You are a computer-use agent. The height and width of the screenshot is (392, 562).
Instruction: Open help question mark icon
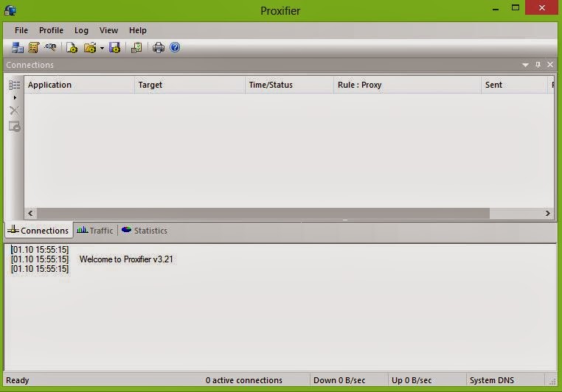pos(175,47)
